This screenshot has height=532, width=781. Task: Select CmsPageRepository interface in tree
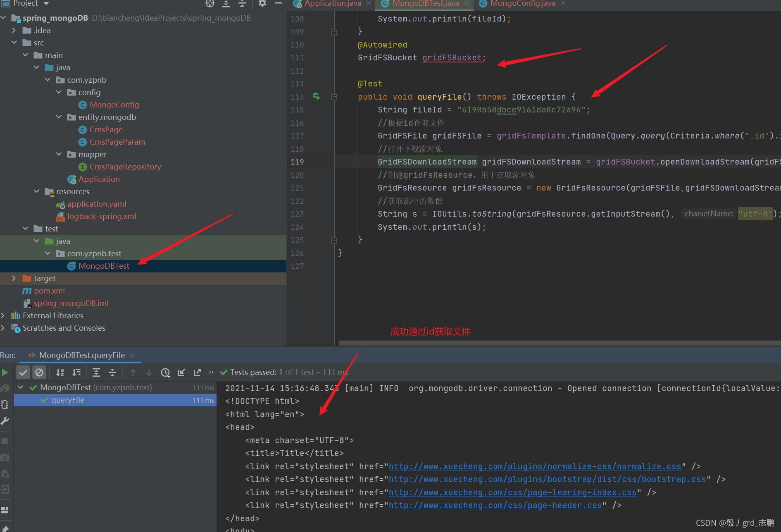click(x=125, y=167)
